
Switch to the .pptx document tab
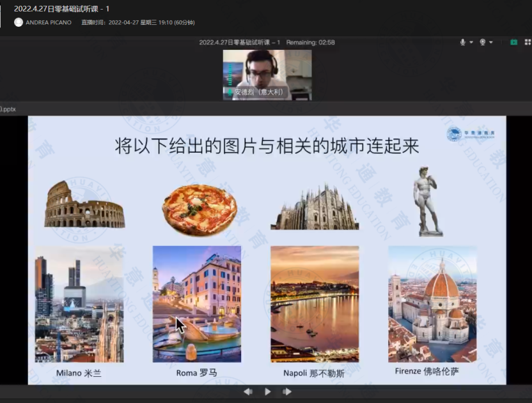pos(9,109)
